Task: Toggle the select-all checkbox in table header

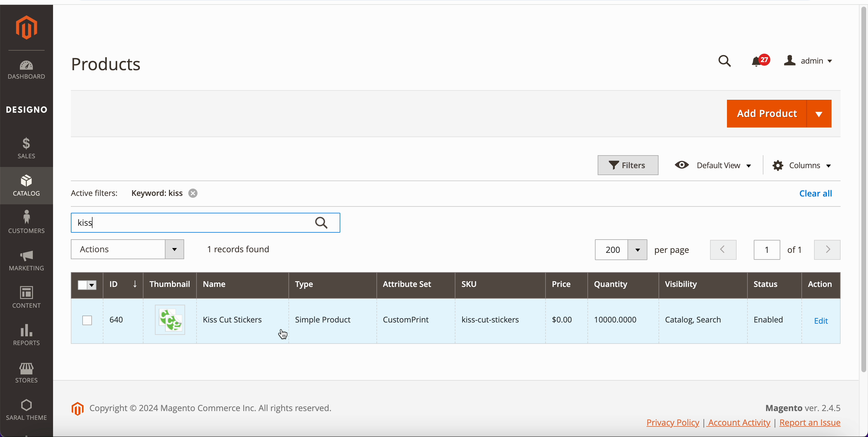Action: (83, 285)
